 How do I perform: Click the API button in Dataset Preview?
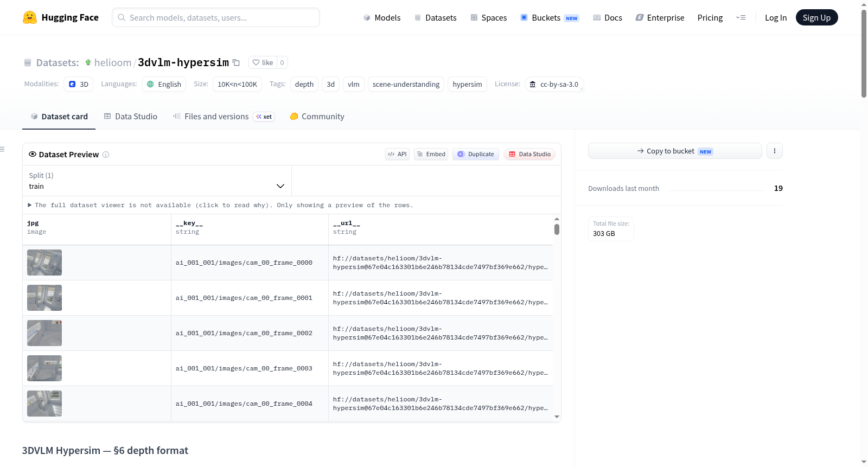coord(397,154)
